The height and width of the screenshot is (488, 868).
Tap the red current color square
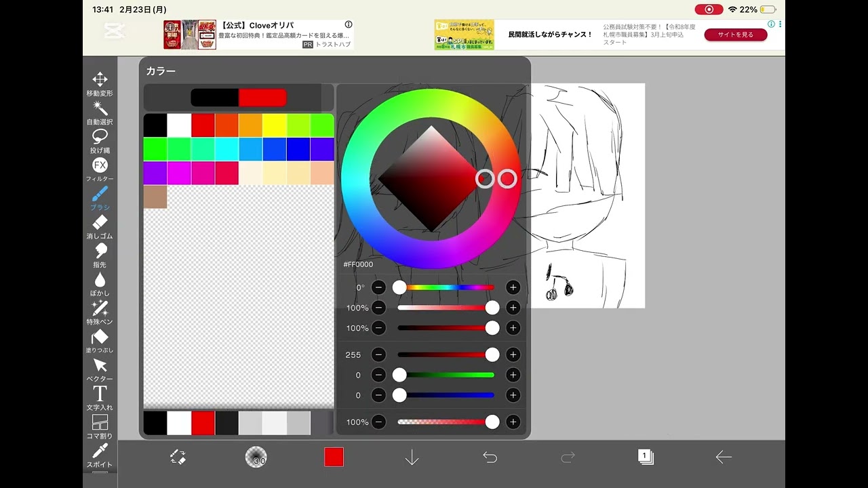[x=334, y=457]
